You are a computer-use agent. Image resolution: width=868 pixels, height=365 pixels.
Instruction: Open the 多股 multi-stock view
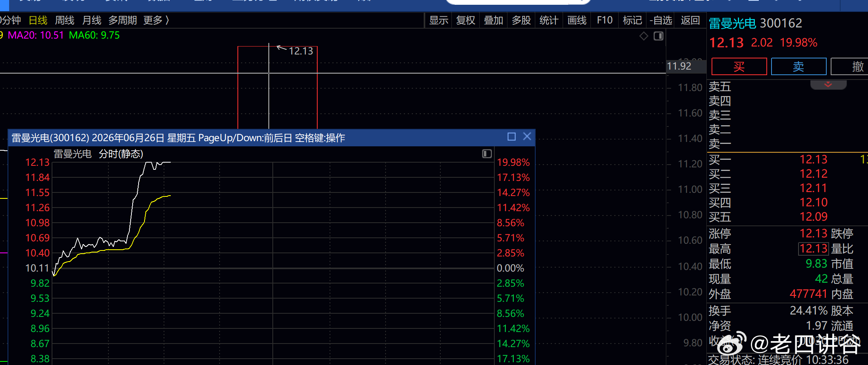coord(521,20)
